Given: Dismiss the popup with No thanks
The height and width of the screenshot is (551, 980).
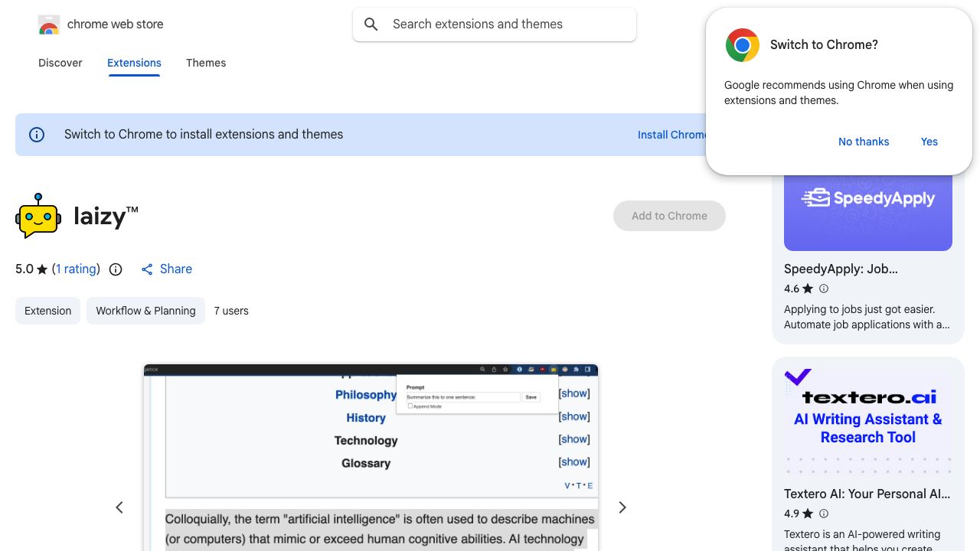Looking at the screenshot, I should coord(864,142).
